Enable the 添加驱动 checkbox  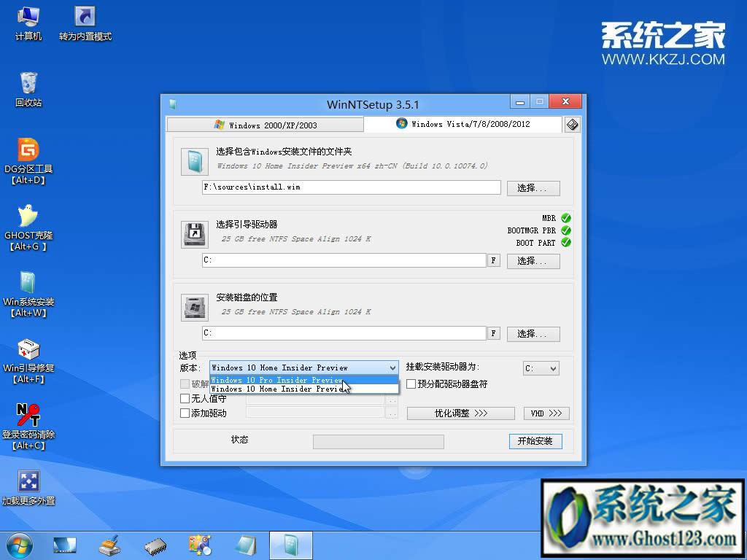[185, 413]
